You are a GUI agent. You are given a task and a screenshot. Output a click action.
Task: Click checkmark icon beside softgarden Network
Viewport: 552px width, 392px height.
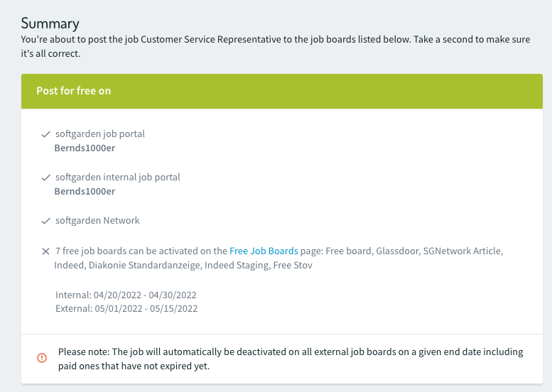pyautogui.click(x=45, y=221)
